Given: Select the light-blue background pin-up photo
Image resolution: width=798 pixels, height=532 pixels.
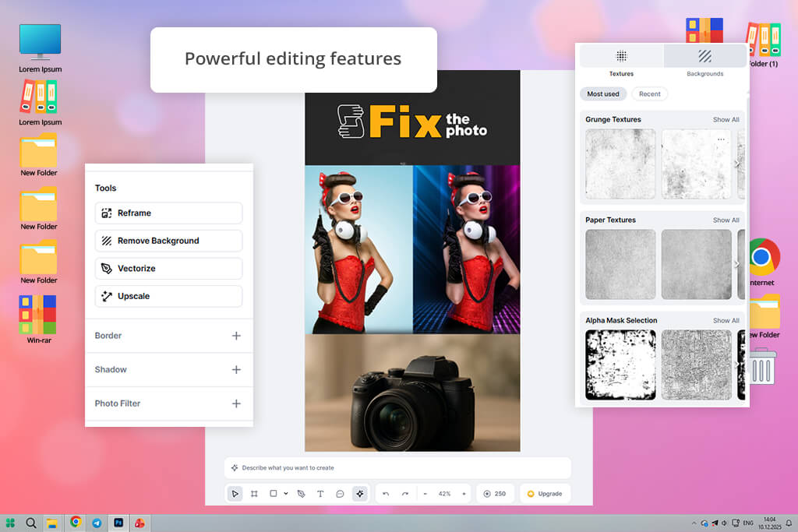Looking at the screenshot, I should [358, 249].
